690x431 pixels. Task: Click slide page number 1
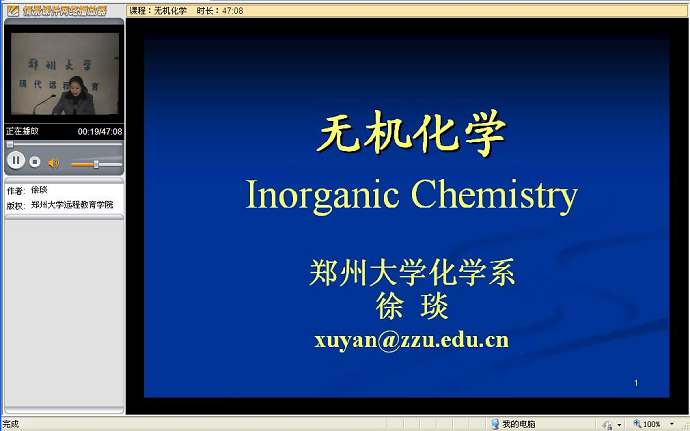[636, 383]
